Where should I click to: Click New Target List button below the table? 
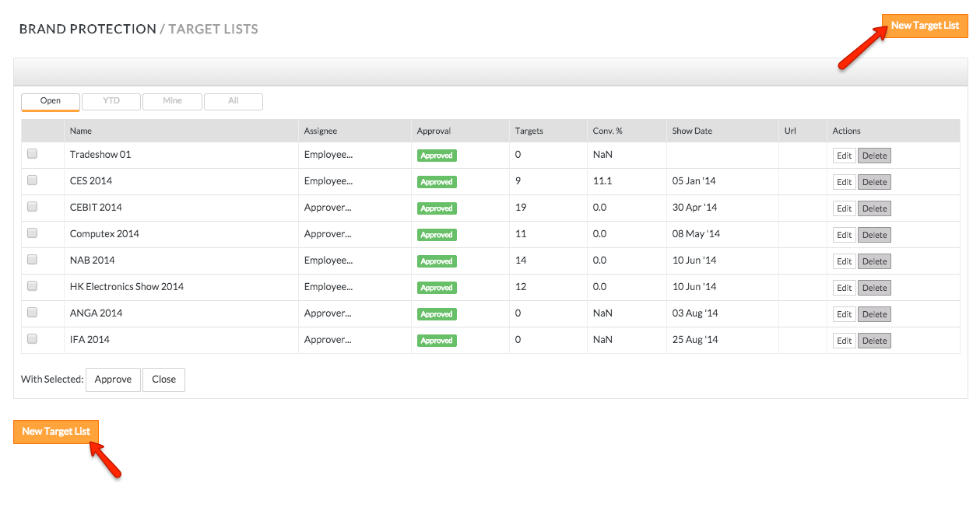[x=56, y=432]
